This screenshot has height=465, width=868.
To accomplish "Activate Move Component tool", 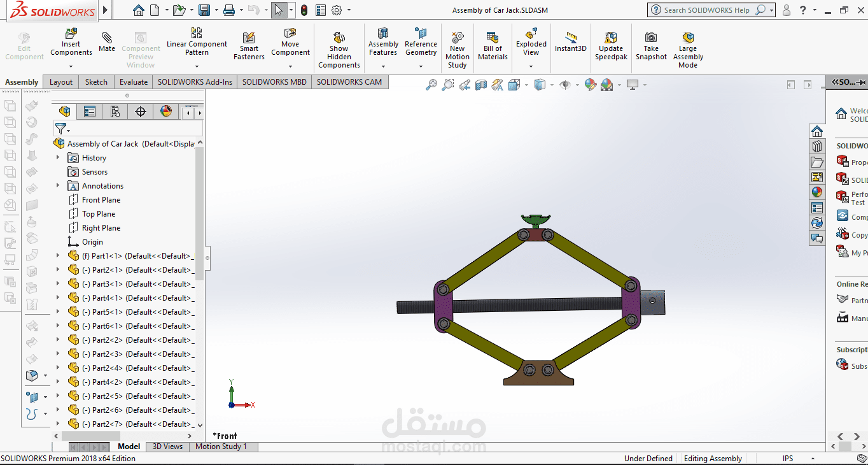I will pyautogui.click(x=290, y=42).
